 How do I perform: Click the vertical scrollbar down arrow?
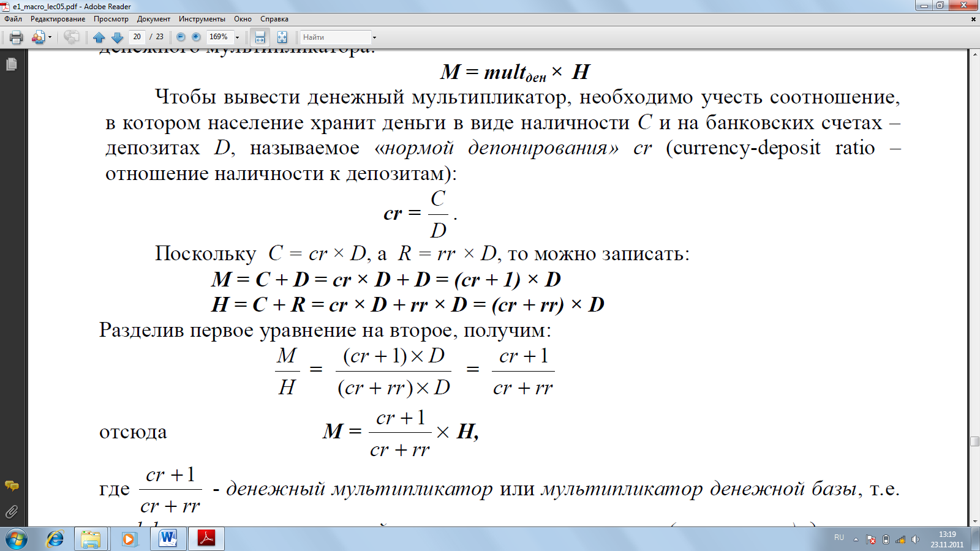(974, 522)
